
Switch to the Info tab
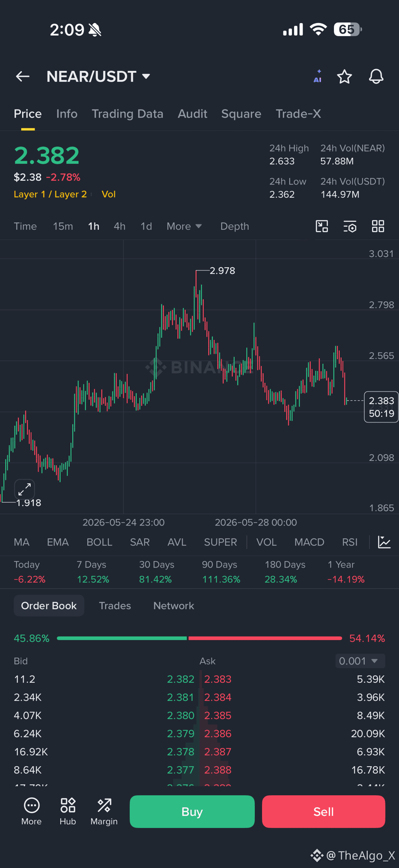click(66, 114)
